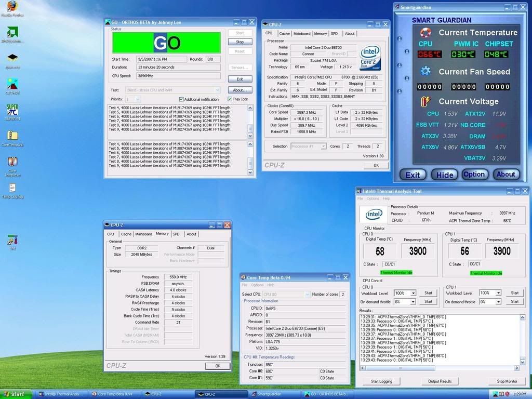Open CPU 1 On demand throttle dropdown

point(498,302)
